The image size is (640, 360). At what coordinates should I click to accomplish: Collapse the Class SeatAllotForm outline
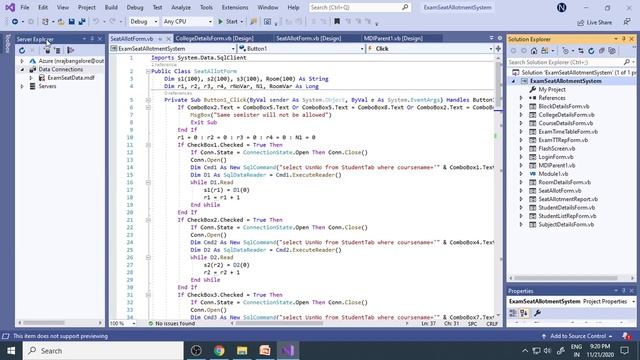click(x=148, y=71)
